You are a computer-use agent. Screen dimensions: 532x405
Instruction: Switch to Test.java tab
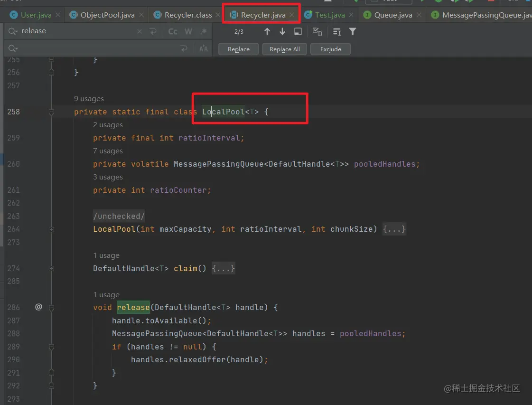coord(329,15)
